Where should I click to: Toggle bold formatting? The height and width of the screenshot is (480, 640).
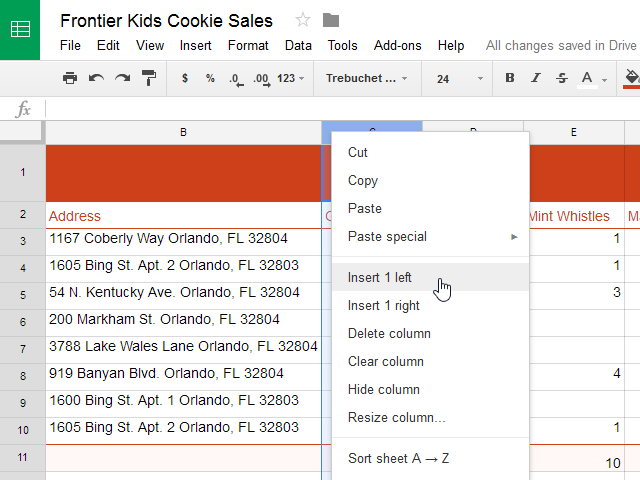pos(510,78)
